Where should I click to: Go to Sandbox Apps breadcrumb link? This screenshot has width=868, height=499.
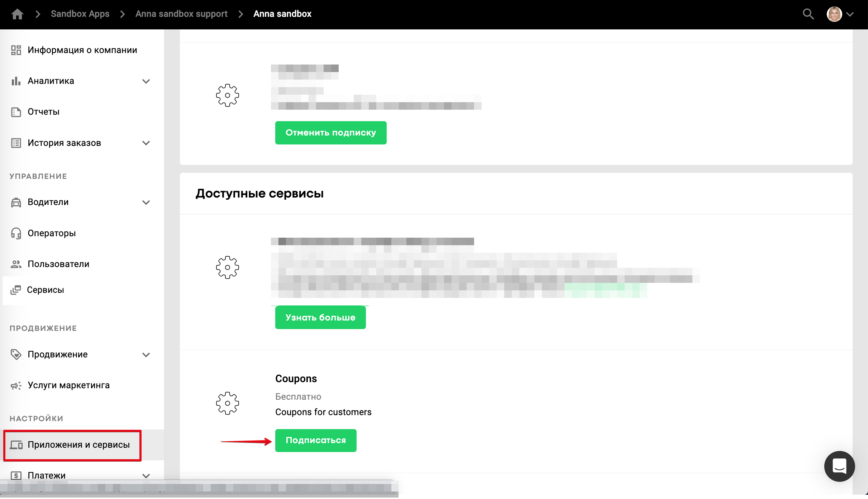click(80, 14)
